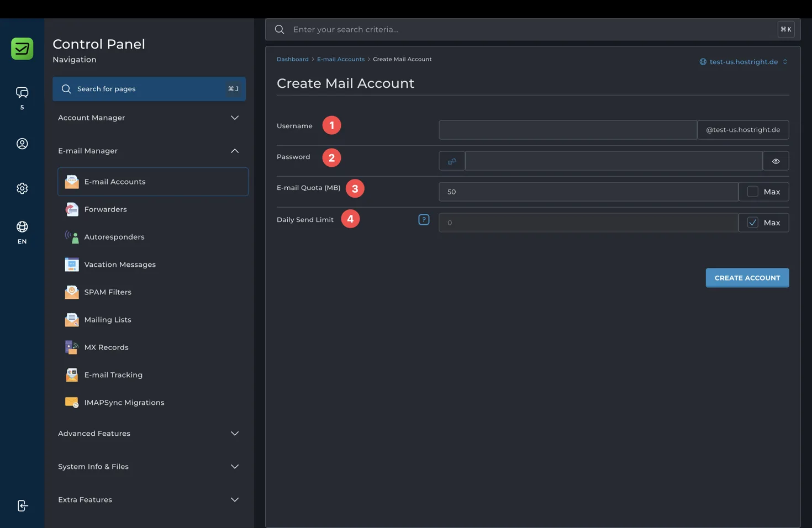Toggle password visibility eye icon
The image size is (812, 528).
tap(776, 161)
